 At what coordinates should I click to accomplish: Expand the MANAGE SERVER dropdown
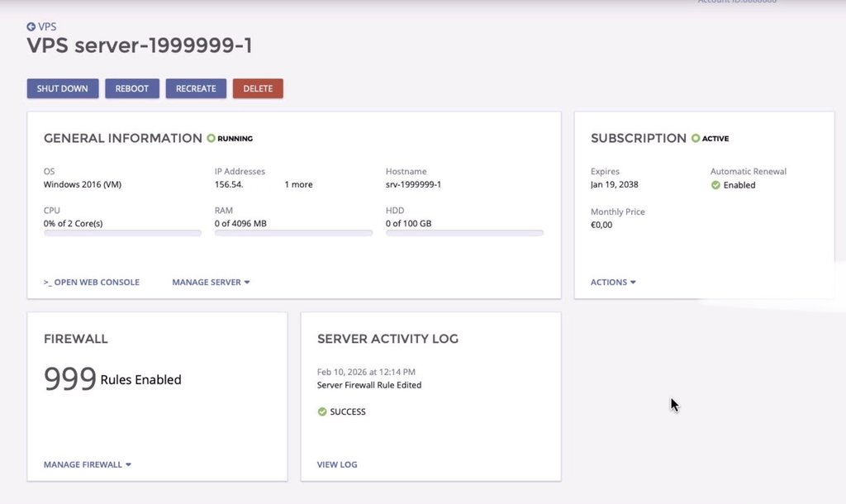click(211, 283)
